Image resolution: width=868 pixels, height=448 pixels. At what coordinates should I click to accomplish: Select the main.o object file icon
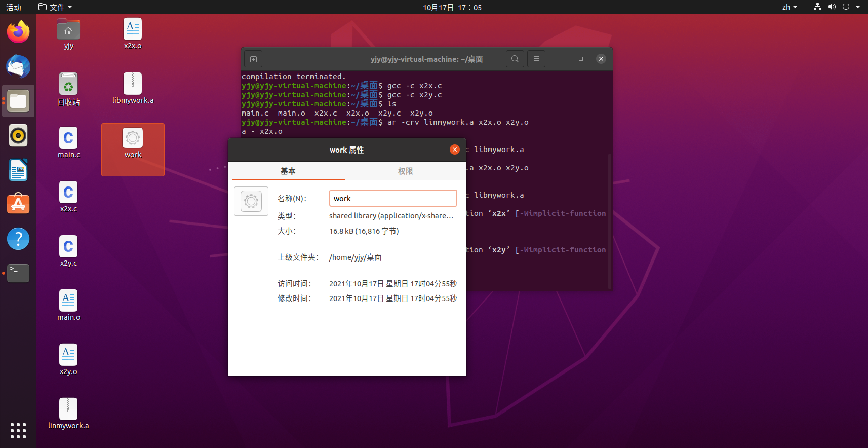click(68, 306)
